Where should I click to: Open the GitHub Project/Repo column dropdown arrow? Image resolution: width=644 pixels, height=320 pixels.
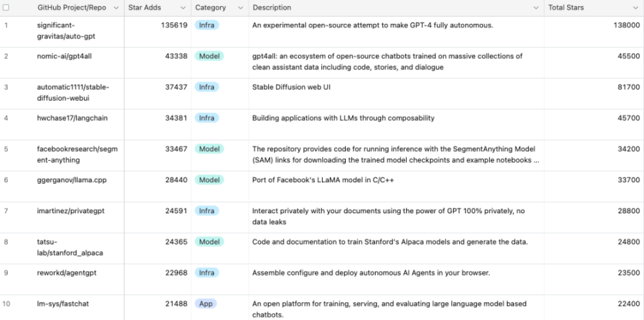(x=116, y=8)
